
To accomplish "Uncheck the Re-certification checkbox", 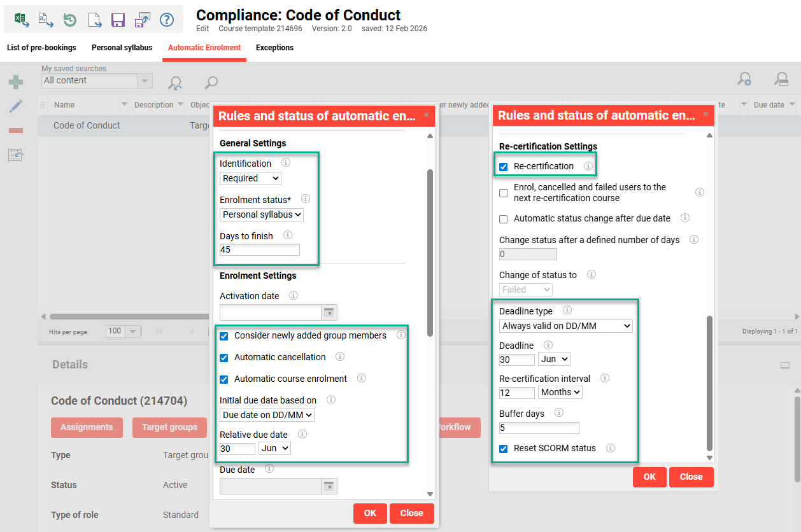I will click(x=504, y=167).
